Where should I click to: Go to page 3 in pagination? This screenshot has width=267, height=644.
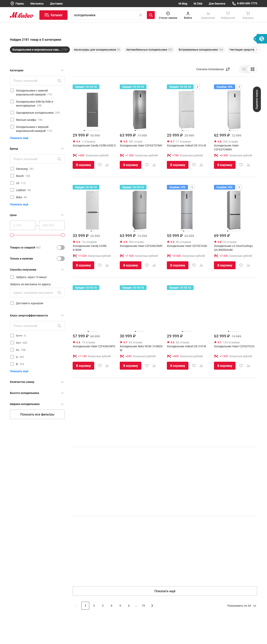[103, 606]
